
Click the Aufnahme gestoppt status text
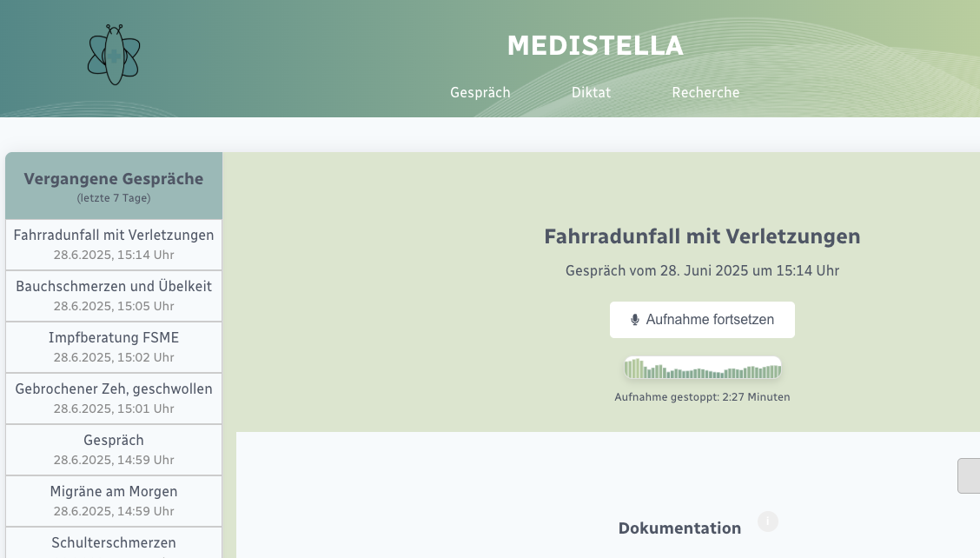tap(702, 397)
